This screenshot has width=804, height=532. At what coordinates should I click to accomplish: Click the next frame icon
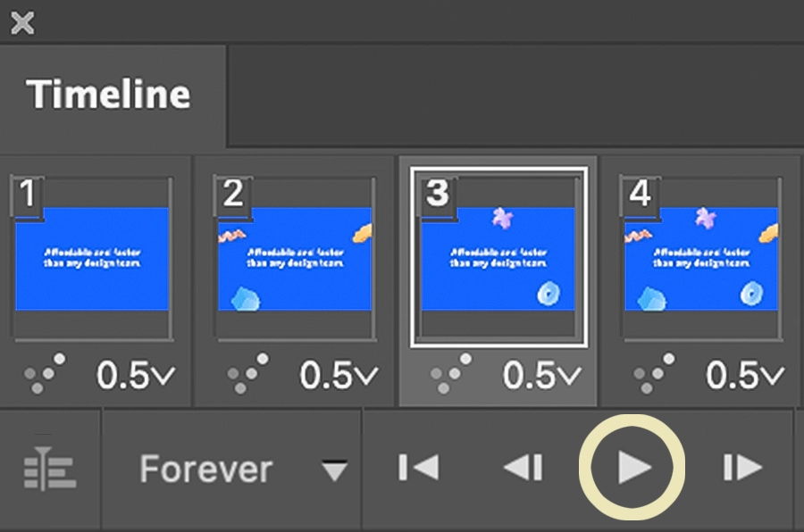[742, 468]
